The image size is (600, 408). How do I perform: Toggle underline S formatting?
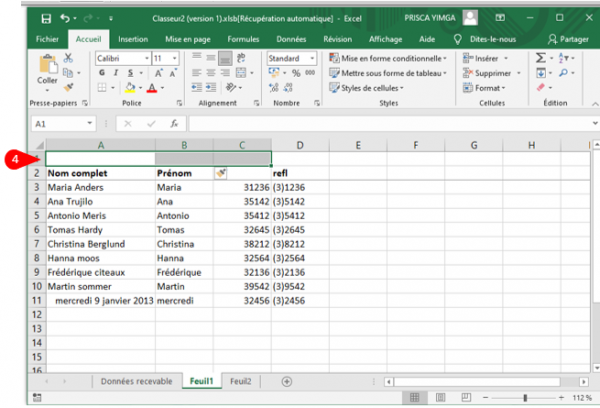coord(130,73)
